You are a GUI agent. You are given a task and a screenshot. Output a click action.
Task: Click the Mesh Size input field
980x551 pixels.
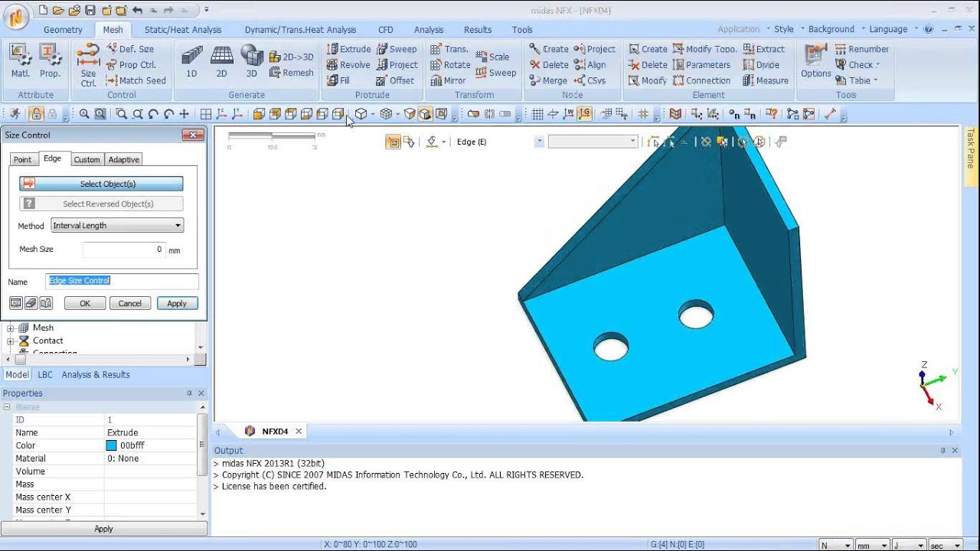pyautogui.click(x=124, y=249)
